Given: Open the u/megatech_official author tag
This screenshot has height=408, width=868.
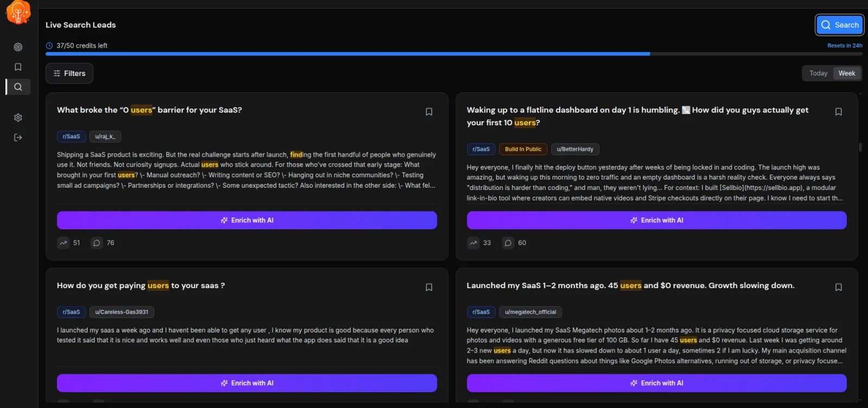Looking at the screenshot, I should (531, 312).
